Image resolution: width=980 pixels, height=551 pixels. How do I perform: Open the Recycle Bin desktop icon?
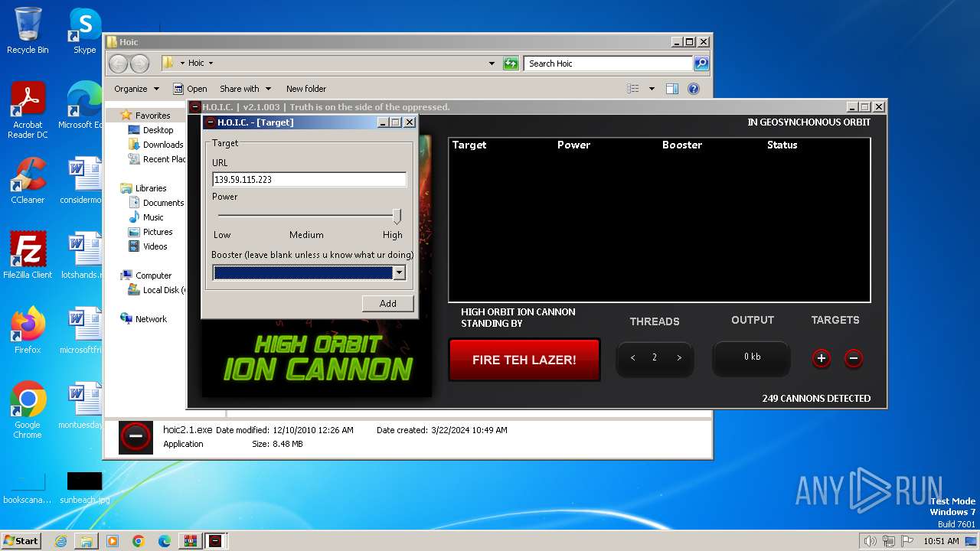click(x=28, y=31)
